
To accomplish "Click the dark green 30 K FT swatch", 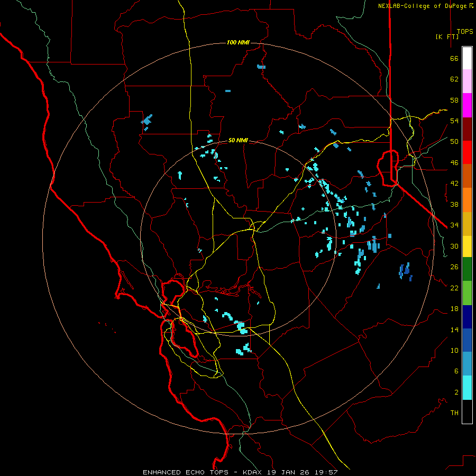I will tap(467, 269).
